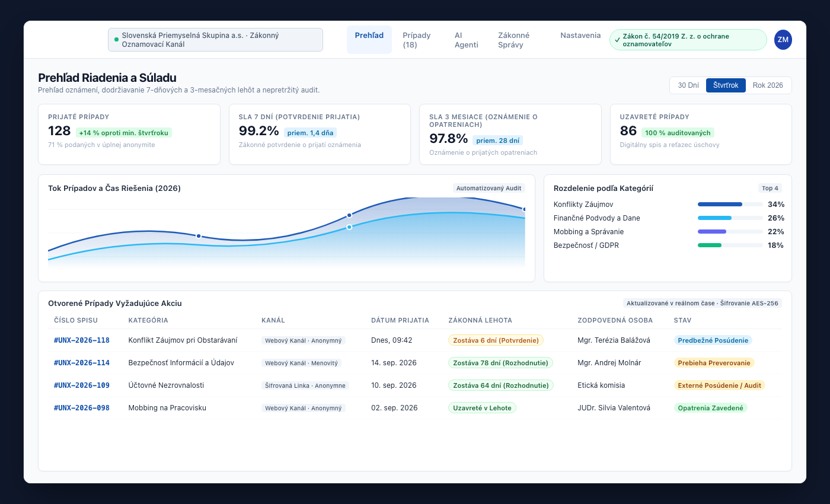
Task: Click the green status dot beside Slovenská Priemyselná Skupina
Action: tap(116, 40)
